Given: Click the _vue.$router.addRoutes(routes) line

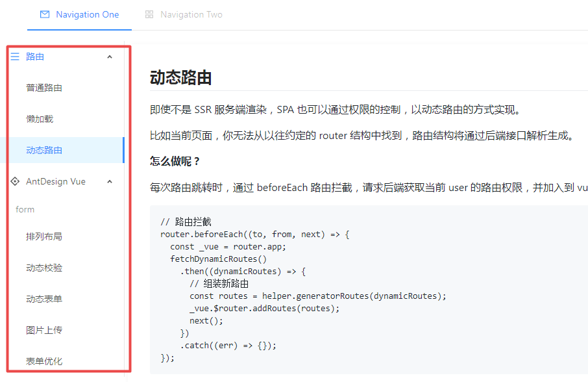Looking at the screenshot, I should point(264,309).
